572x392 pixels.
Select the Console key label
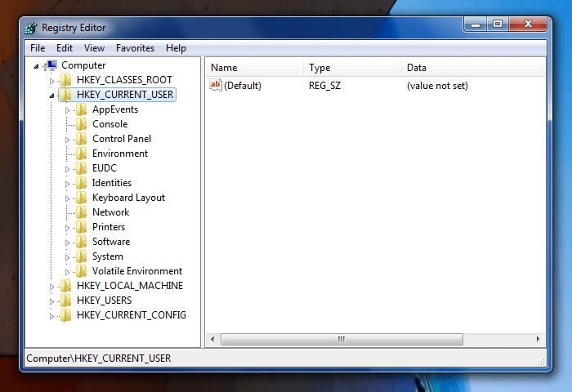[109, 124]
